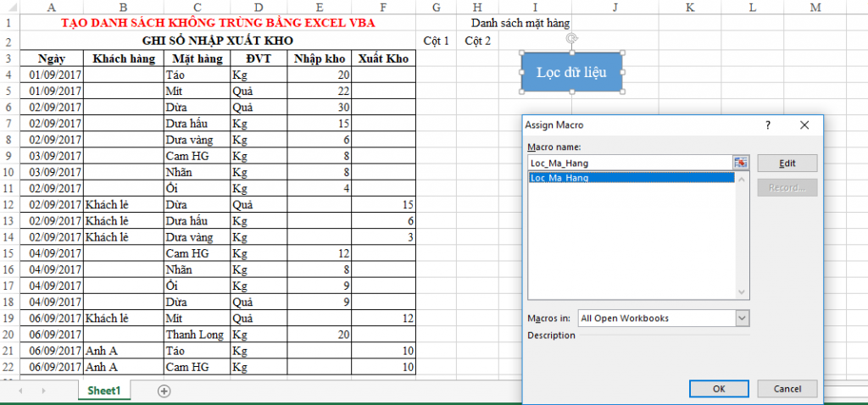This screenshot has width=868, height=405.
Task: Click the Cancel button
Action: point(787,388)
